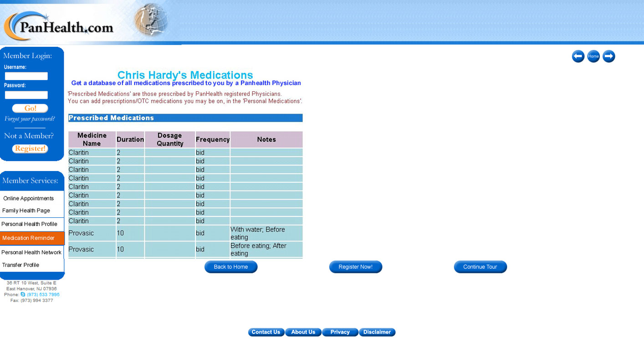Open the Forgot your password link

point(30,119)
